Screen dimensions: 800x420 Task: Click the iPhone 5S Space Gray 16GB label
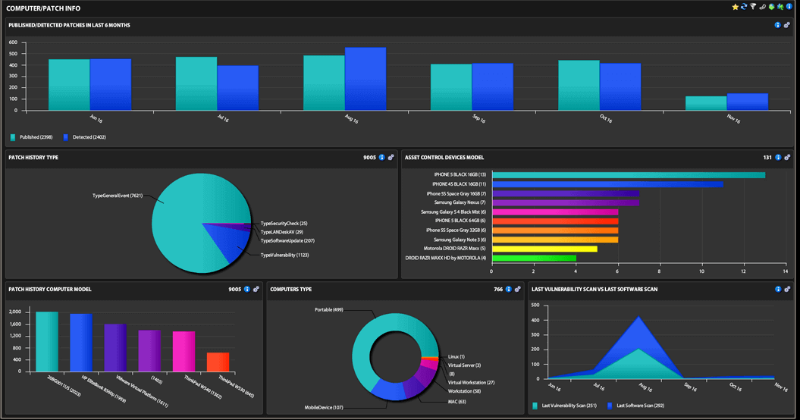click(456, 193)
